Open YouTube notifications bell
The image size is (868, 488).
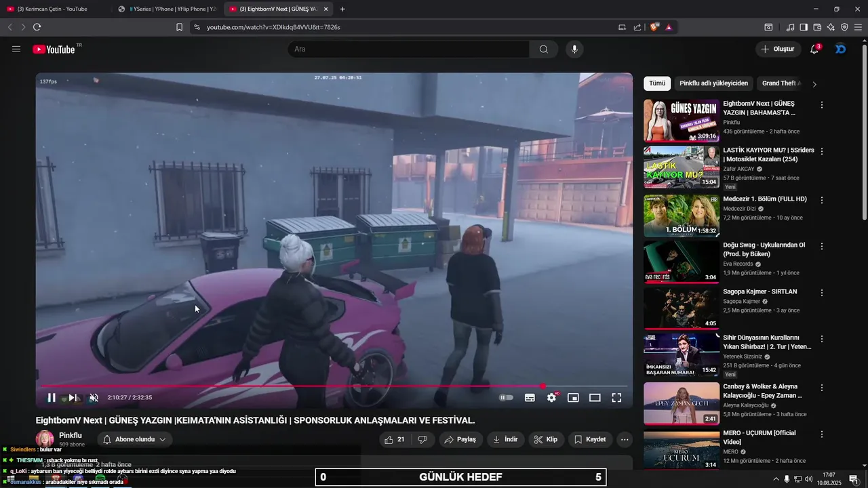tap(814, 49)
